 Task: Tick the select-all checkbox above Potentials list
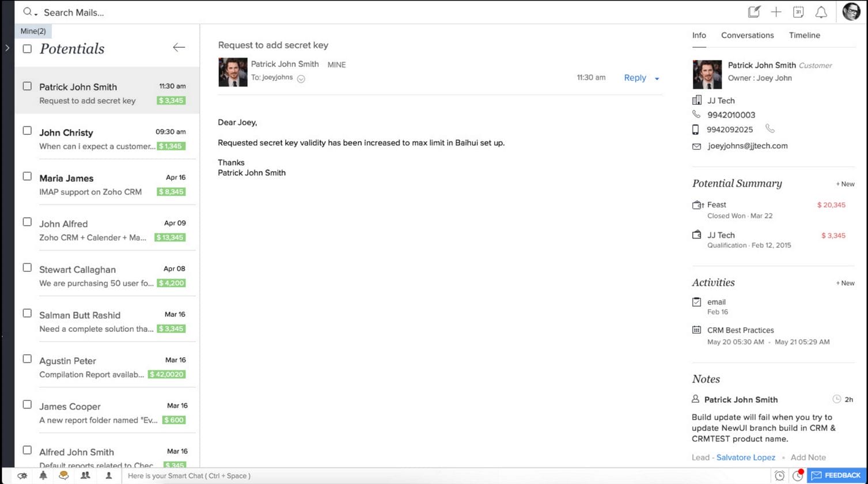27,49
